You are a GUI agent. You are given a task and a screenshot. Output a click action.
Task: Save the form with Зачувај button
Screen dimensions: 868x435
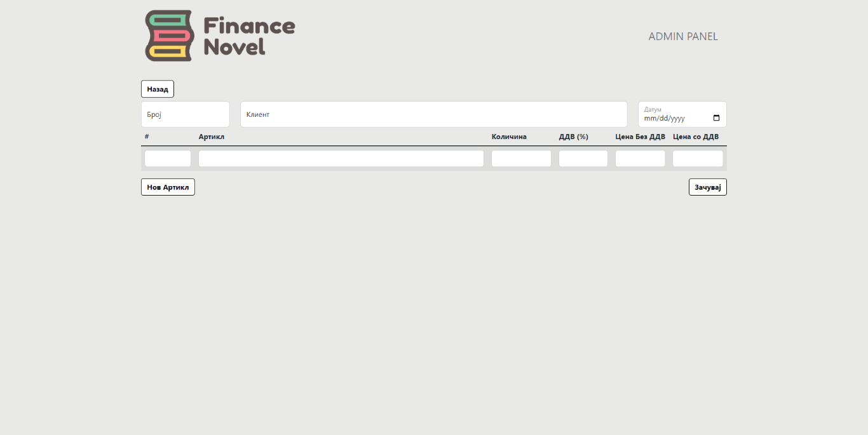[707, 187]
